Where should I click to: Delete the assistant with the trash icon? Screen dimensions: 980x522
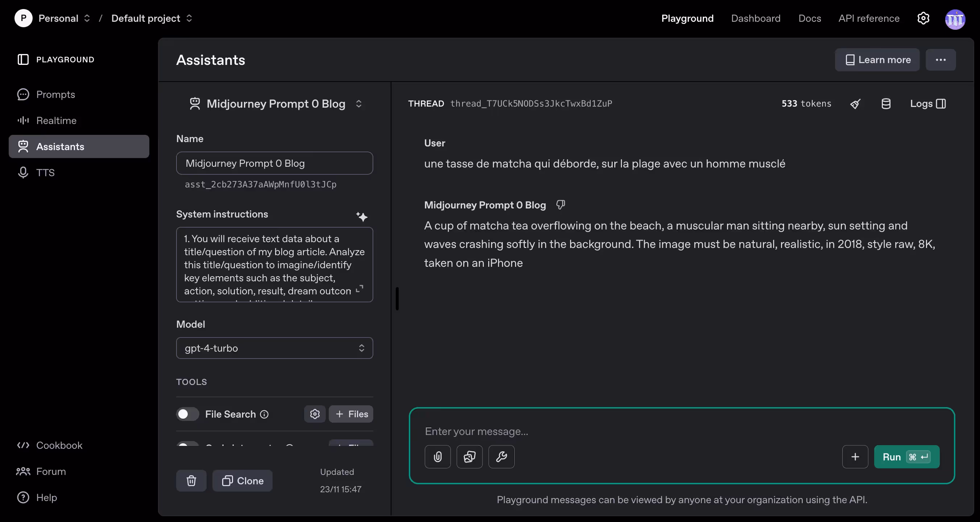point(191,481)
